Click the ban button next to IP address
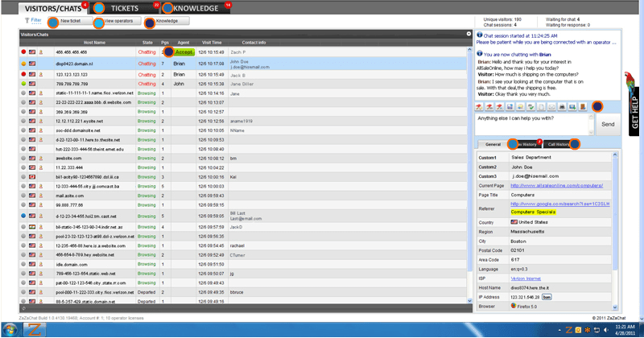644x338 pixels. point(547,297)
